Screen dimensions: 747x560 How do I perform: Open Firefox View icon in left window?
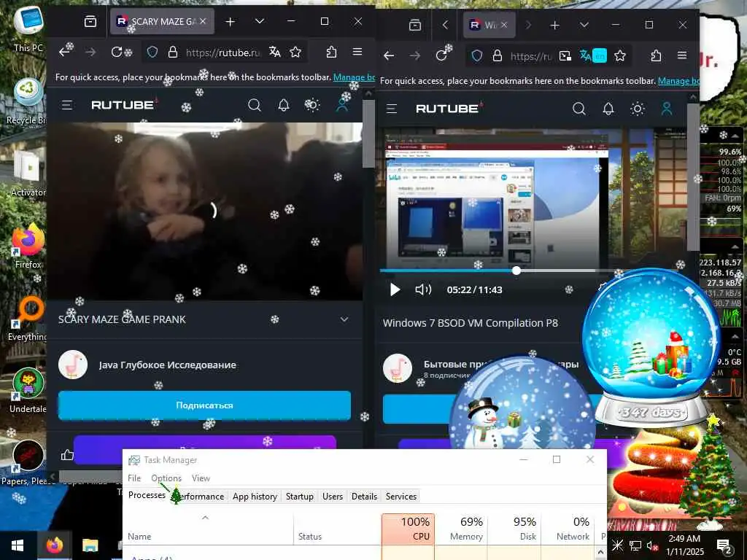[90, 21]
